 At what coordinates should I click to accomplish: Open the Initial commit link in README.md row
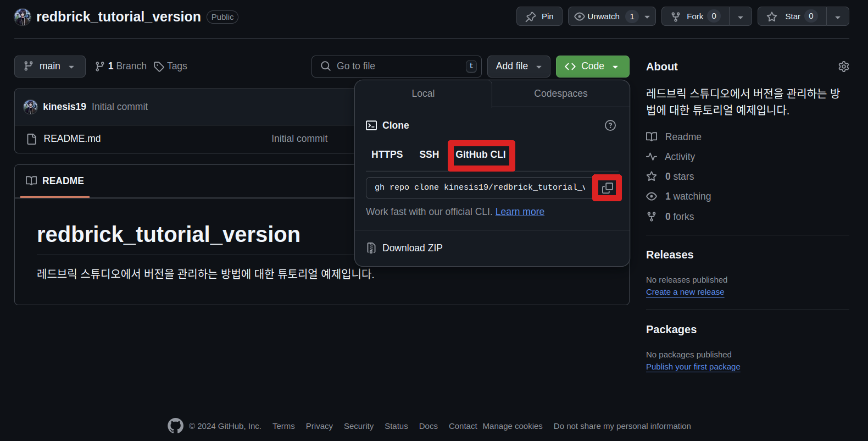point(299,139)
